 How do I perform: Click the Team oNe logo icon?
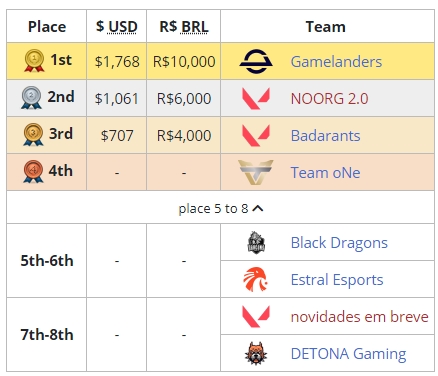click(256, 172)
